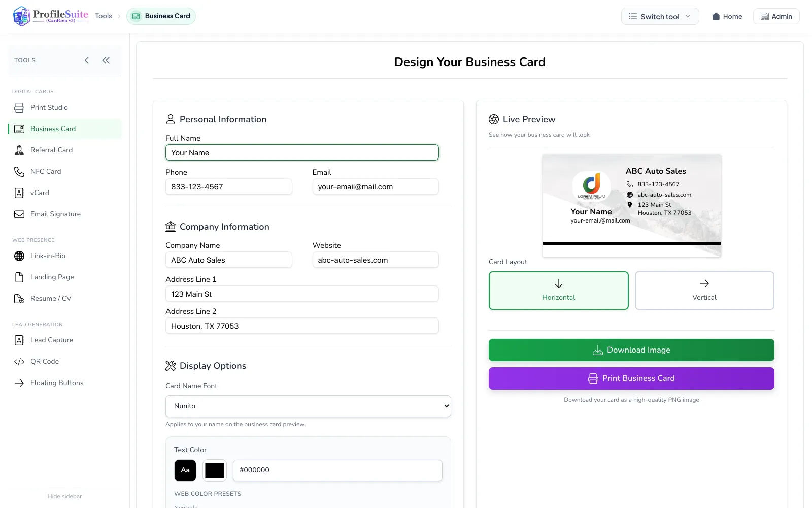The image size is (812, 508).
Task: Click the single left chevron in Tools
Action: pyautogui.click(x=87, y=60)
